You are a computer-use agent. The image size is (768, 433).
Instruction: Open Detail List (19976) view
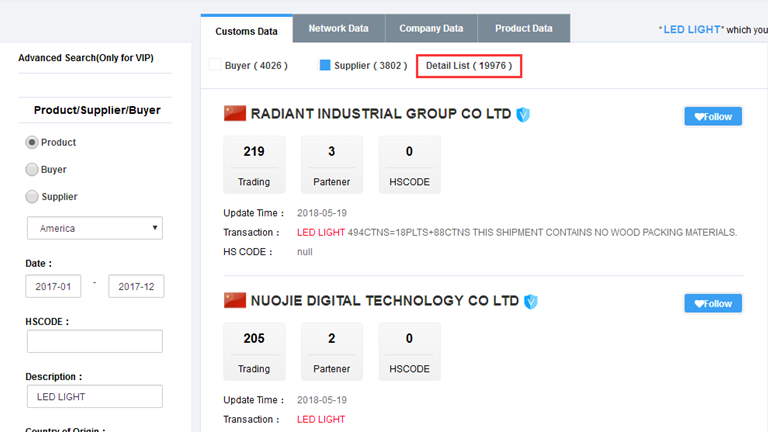pos(469,66)
